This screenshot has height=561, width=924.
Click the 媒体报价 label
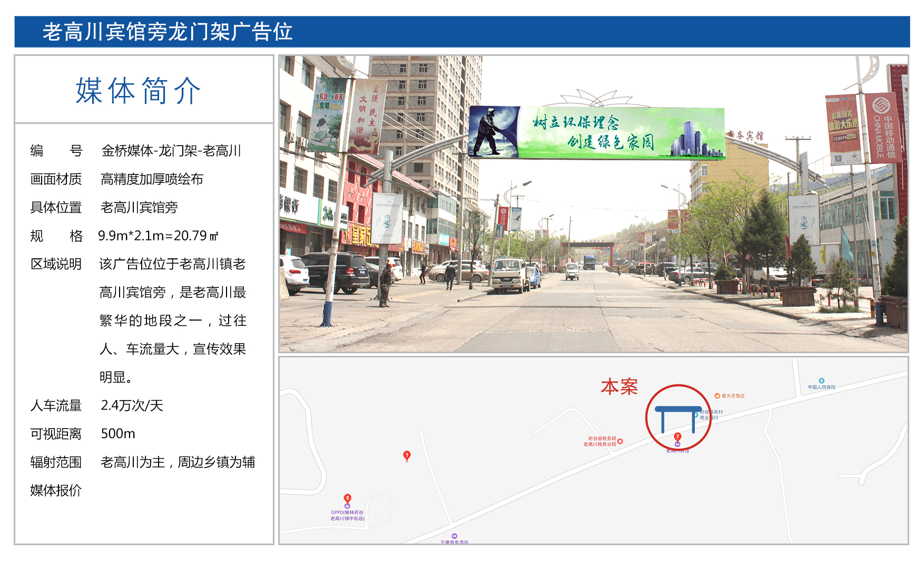pos(56,490)
